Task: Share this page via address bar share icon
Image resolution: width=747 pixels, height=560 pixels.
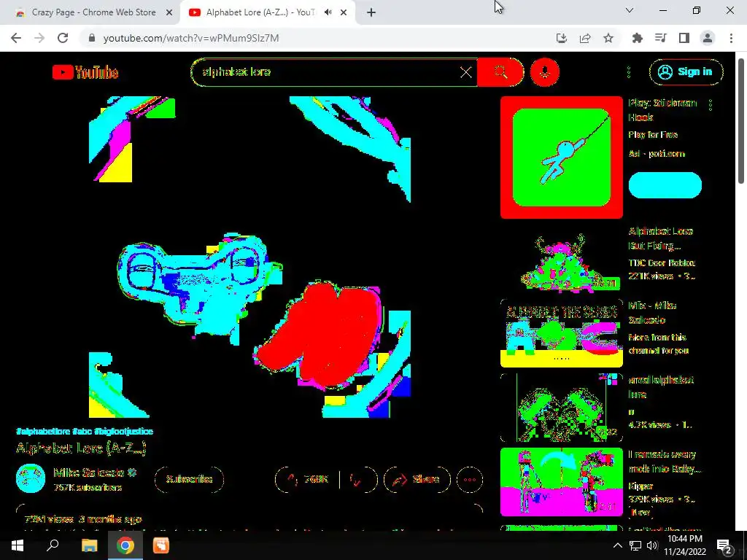Action: point(585,38)
